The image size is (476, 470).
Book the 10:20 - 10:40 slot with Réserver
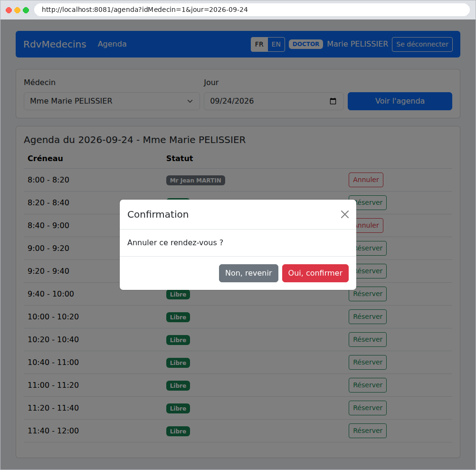(368, 339)
